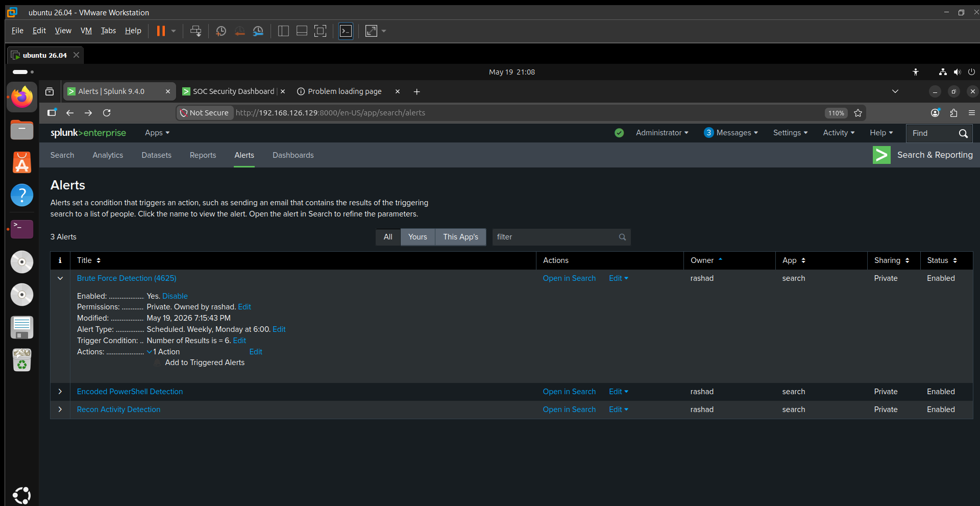980x506 pixels.
Task: Open Firefox application menu hamburger
Action: [972, 113]
